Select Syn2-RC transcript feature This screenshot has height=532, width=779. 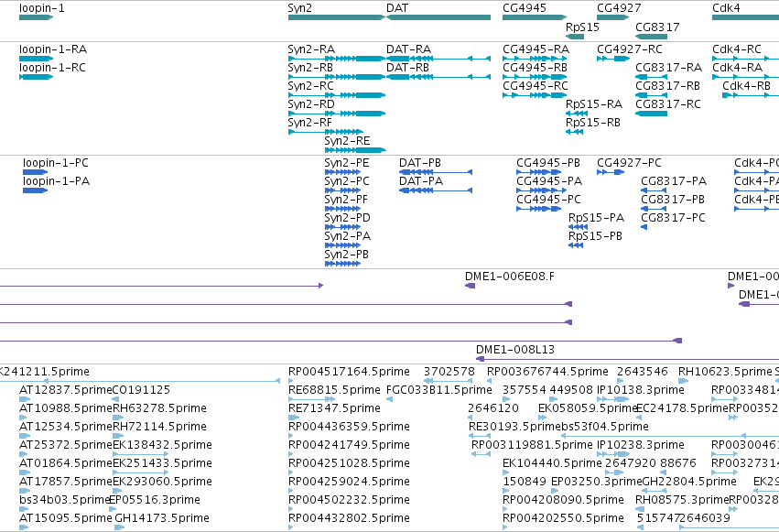coord(336,95)
